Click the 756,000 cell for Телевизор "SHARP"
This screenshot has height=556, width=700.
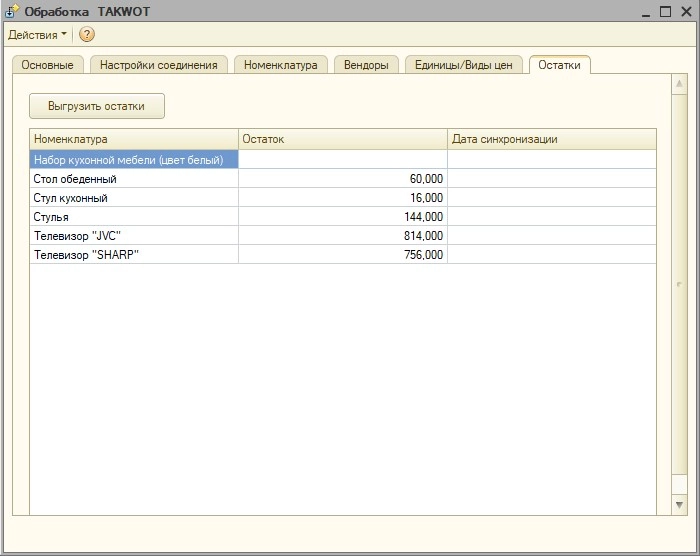[x=342, y=254]
